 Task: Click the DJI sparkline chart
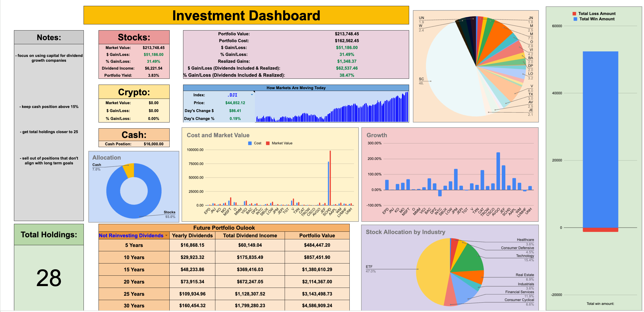331,107
